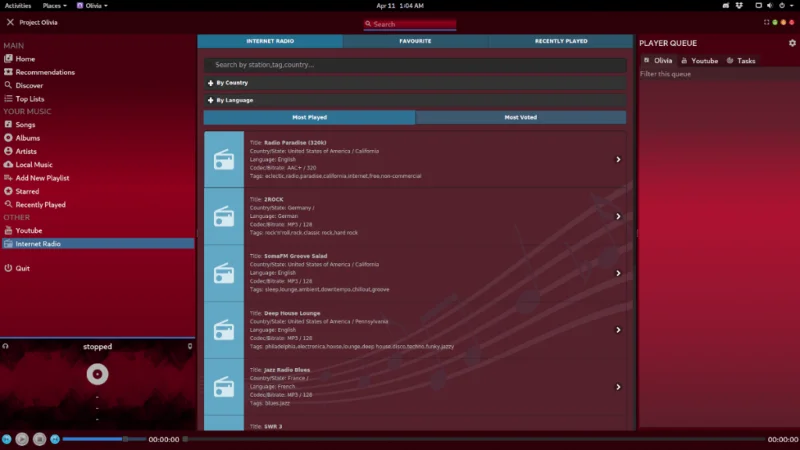Screen dimensions: 800x450
Task: Open the Activities overview
Action: (x=18, y=6)
